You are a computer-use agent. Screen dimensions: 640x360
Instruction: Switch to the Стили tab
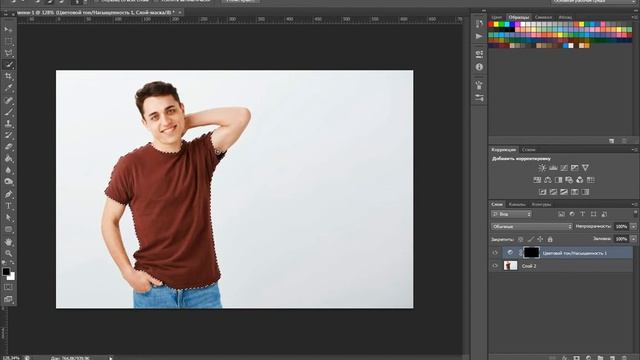pyautogui.click(x=529, y=150)
